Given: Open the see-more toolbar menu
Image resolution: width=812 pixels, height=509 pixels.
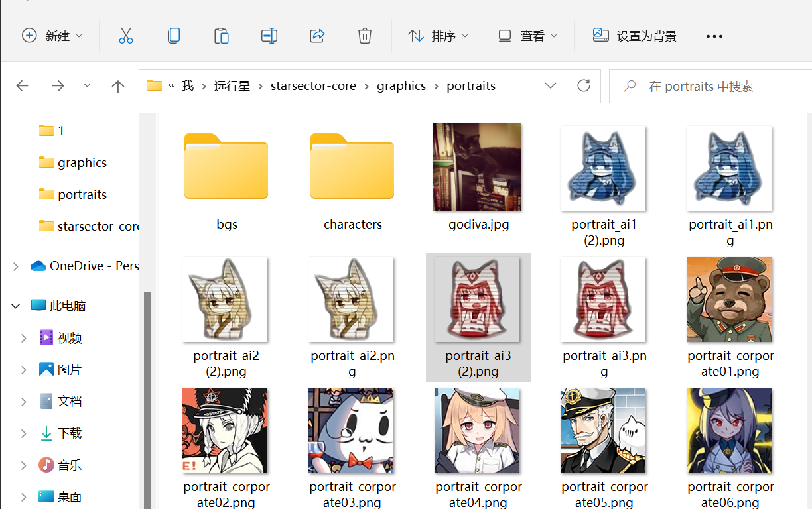Looking at the screenshot, I should click(x=714, y=36).
